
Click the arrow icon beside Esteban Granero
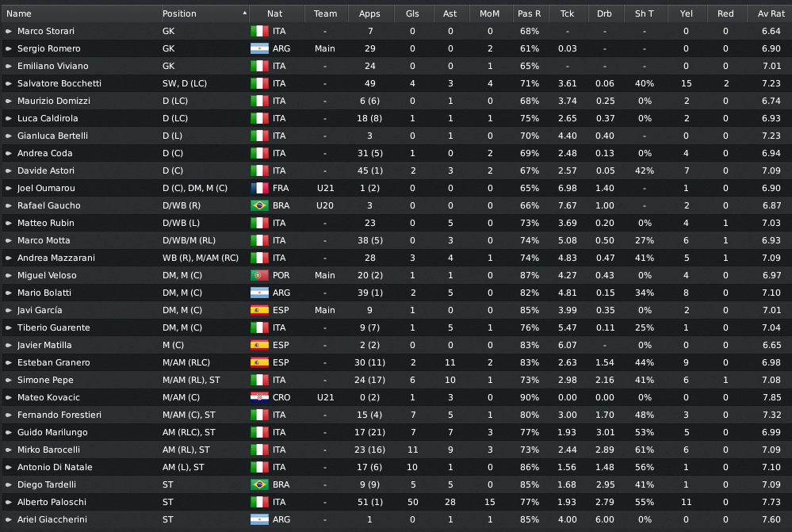[x=8, y=362]
